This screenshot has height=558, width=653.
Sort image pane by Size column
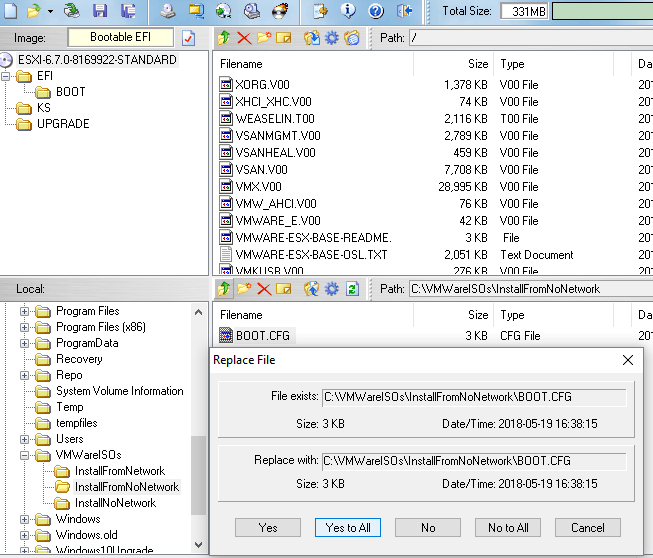[454, 64]
